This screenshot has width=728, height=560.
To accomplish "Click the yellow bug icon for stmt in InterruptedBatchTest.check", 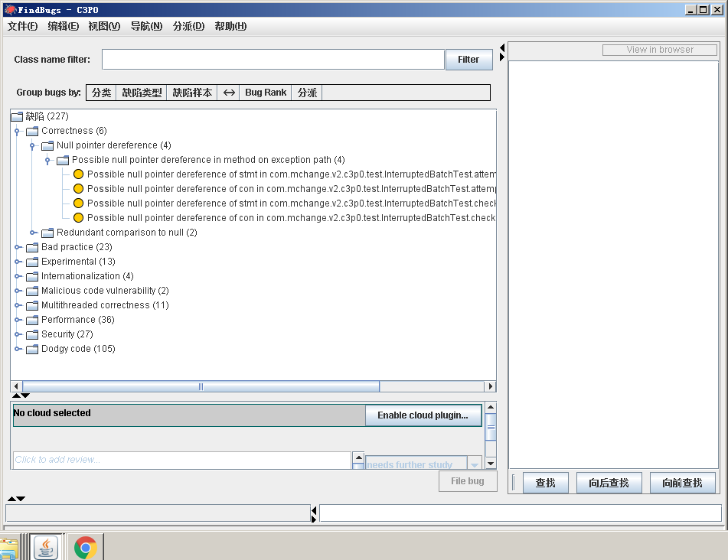I will (78, 203).
